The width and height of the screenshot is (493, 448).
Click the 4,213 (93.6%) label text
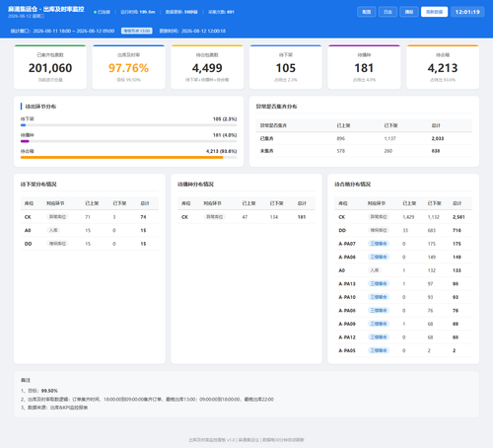[x=222, y=151]
